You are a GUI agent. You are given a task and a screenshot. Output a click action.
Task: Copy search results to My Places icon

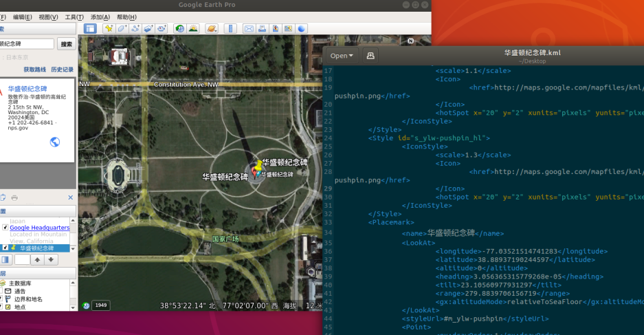pyautogui.click(x=3, y=197)
